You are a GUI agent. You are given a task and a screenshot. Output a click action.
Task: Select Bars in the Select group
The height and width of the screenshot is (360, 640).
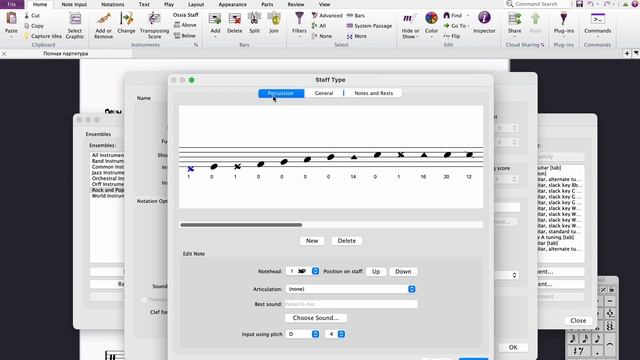pyautogui.click(x=356, y=16)
